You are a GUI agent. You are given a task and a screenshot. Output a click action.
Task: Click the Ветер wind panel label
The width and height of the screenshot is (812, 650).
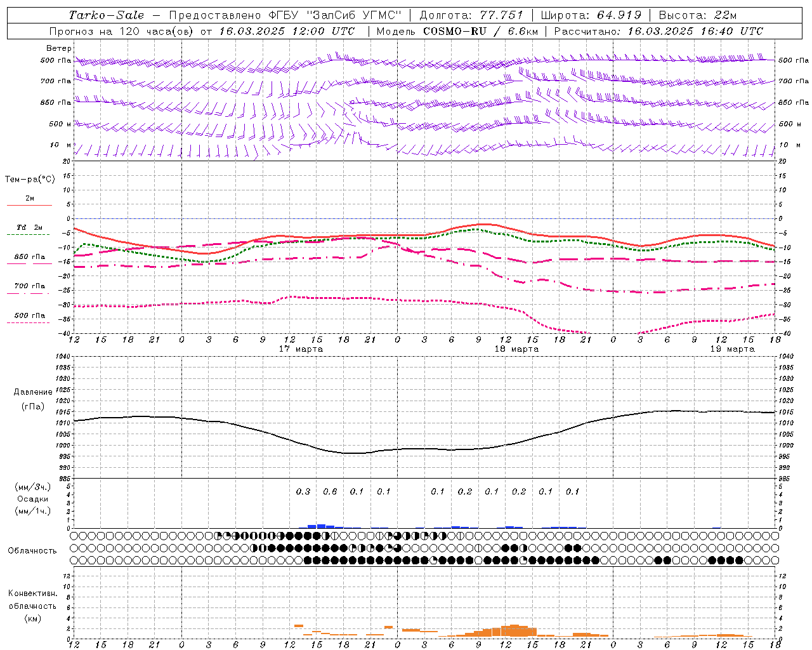click(59, 48)
